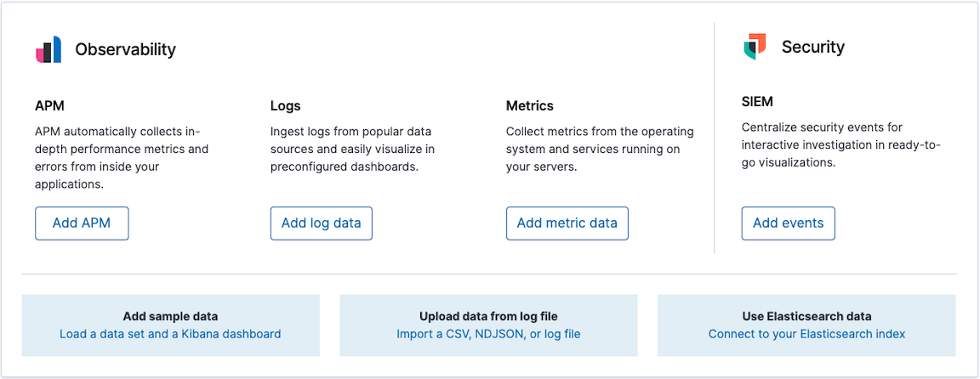Image resolution: width=980 pixels, height=379 pixels.
Task: Select the SIEM title text
Action: pyautogui.click(x=757, y=102)
